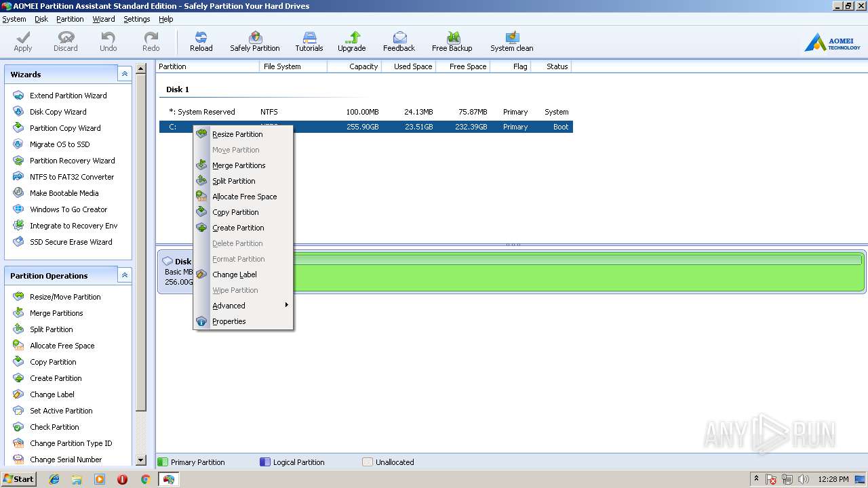Open Internet Explorer from the taskbar
Screen dimensions: 868x488
(x=54, y=479)
